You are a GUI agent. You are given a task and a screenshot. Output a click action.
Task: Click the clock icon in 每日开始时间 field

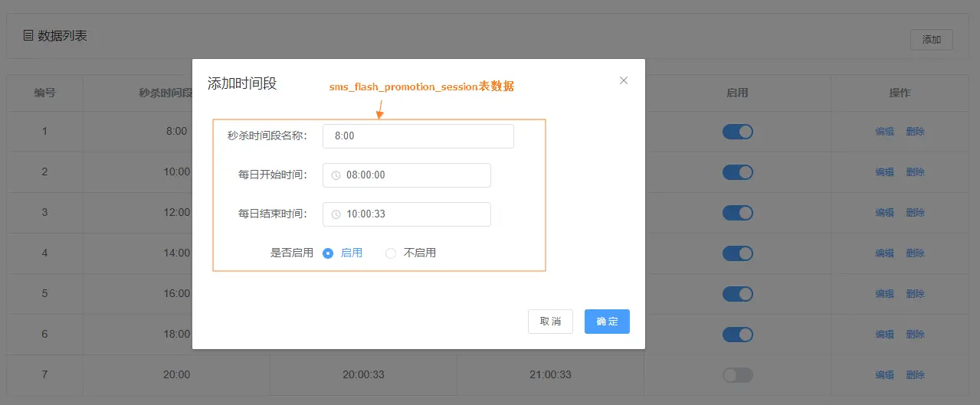pos(336,175)
